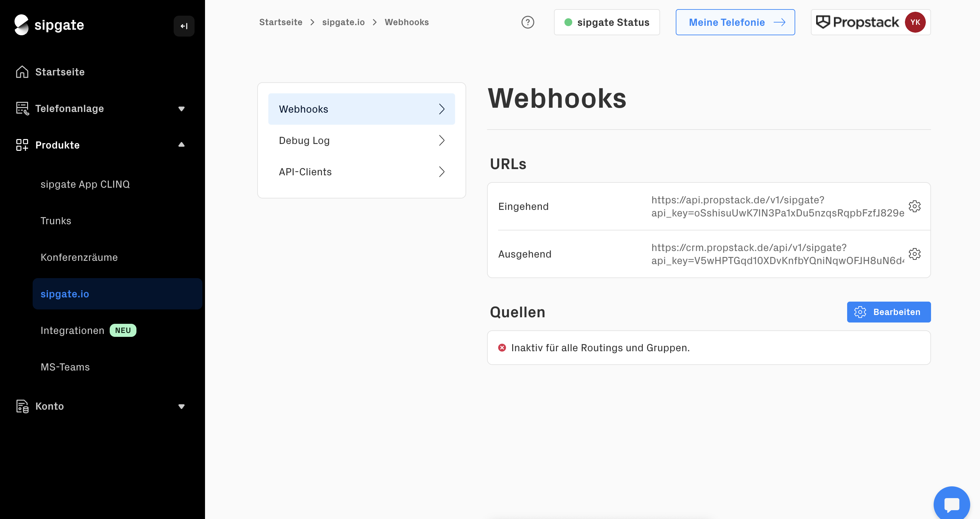The height and width of the screenshot is (519, 980).
Task: Click Webhooks in the breadcrumb
Action: [x=407, y=22]
